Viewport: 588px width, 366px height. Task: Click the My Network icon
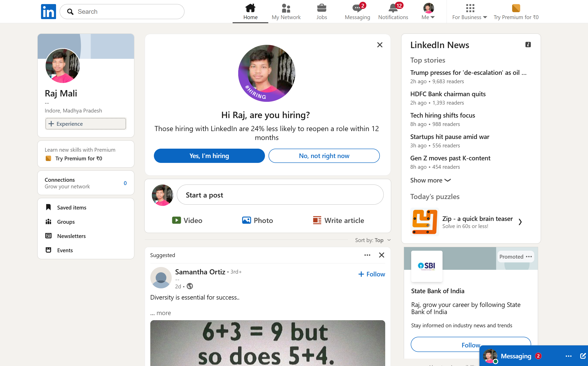tap(286, 8)
